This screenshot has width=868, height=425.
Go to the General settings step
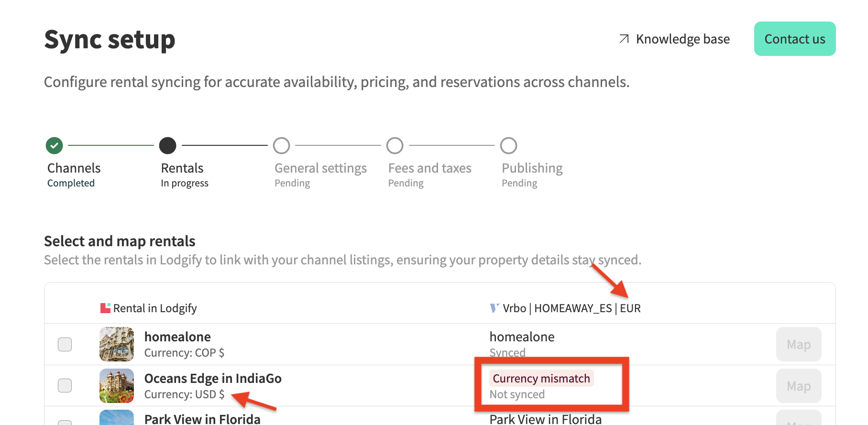pyautogui.click(x=320, y=168)
